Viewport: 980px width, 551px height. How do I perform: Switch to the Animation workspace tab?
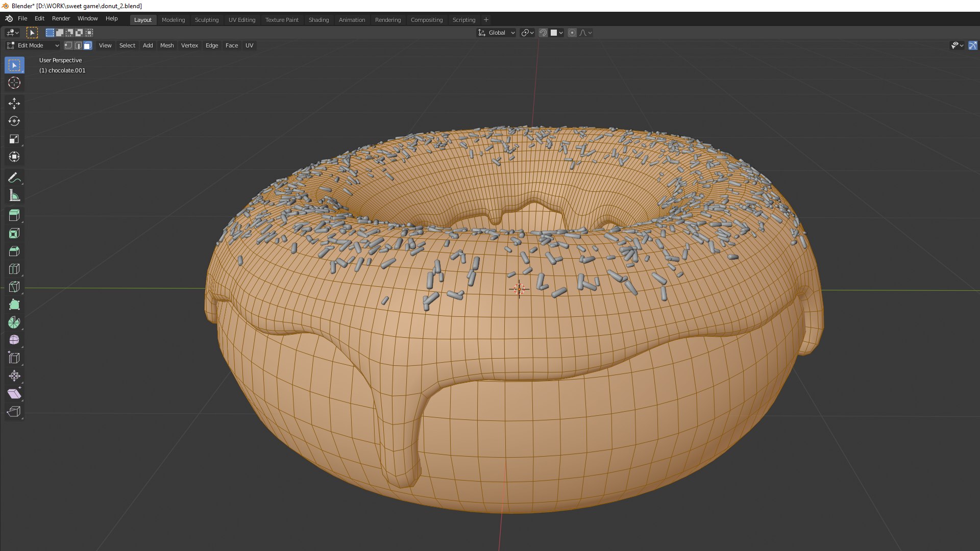(x=352, y=20)
